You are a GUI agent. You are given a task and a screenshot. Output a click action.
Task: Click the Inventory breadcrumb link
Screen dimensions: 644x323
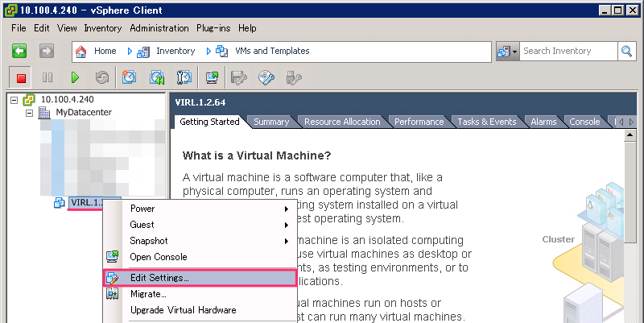(x=175, y=51)
